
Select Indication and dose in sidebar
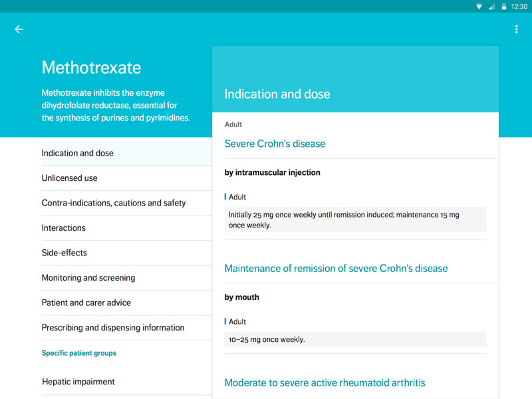[127, 154]
